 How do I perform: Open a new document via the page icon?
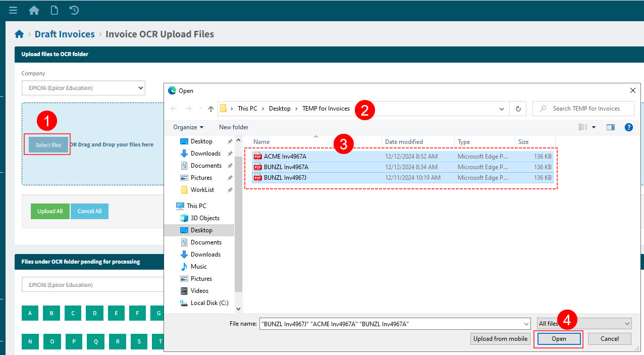point(54,10)
